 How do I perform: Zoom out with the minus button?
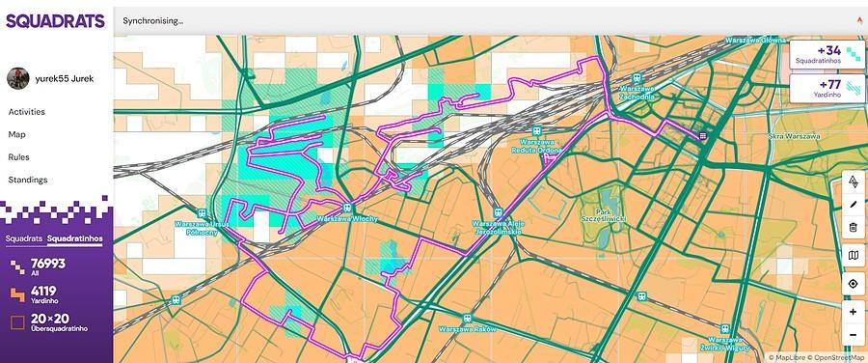coord(854,335)
